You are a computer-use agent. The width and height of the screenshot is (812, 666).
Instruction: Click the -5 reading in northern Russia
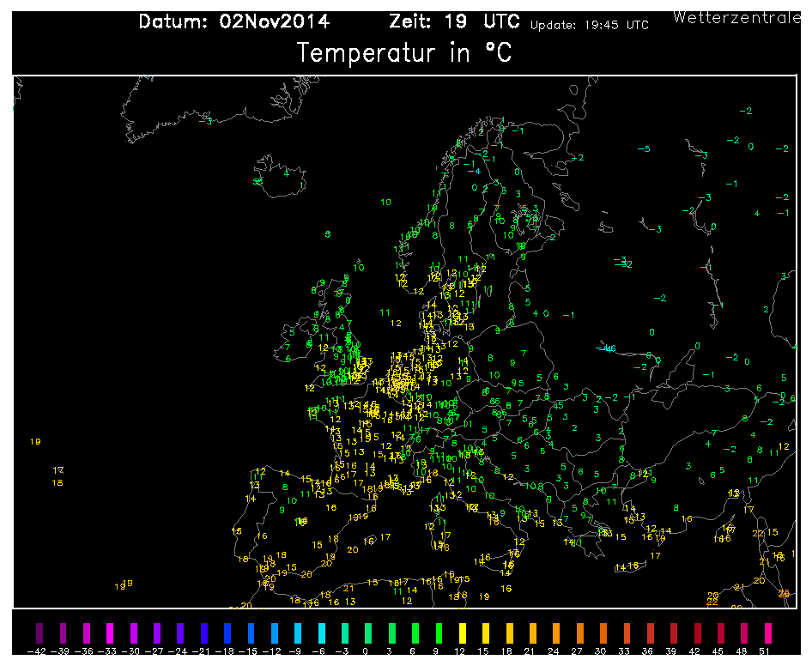[644, 149]
